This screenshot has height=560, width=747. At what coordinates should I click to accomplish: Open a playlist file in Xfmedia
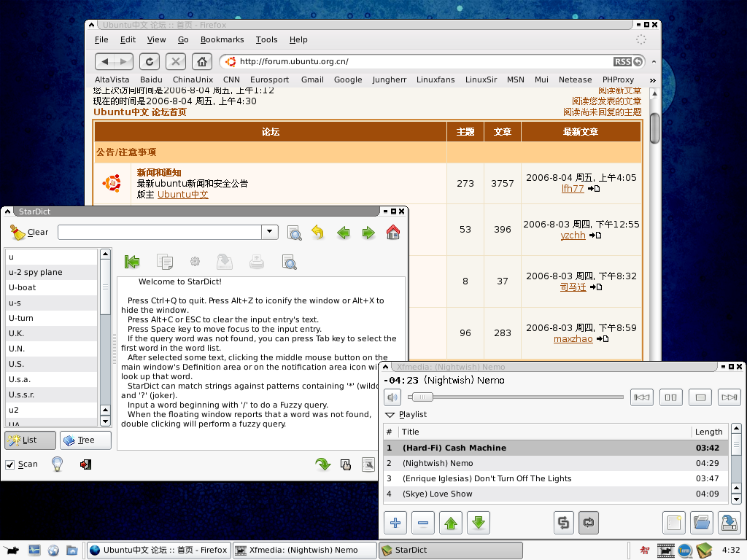[x=702, y=523]
